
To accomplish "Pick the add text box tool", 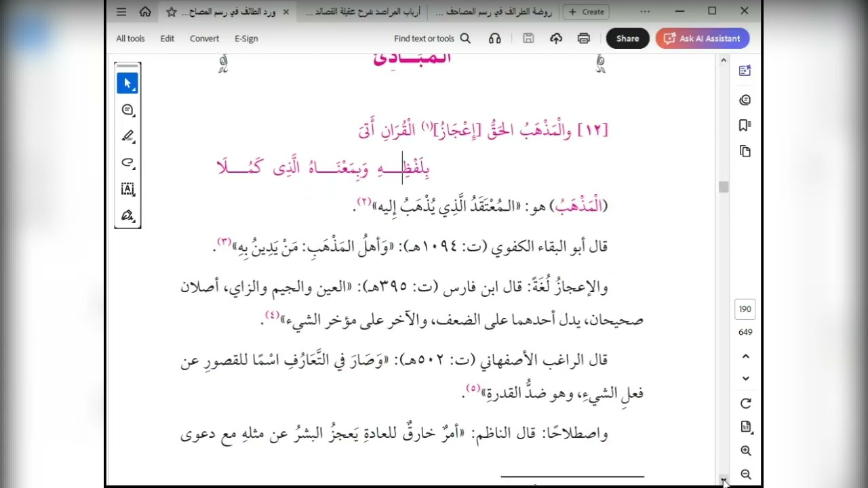I will click(x=127, y=189).
